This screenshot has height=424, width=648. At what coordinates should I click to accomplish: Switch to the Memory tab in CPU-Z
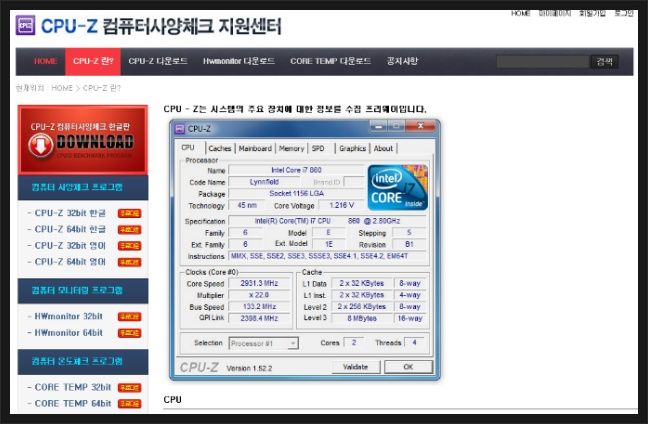[291, 148]
